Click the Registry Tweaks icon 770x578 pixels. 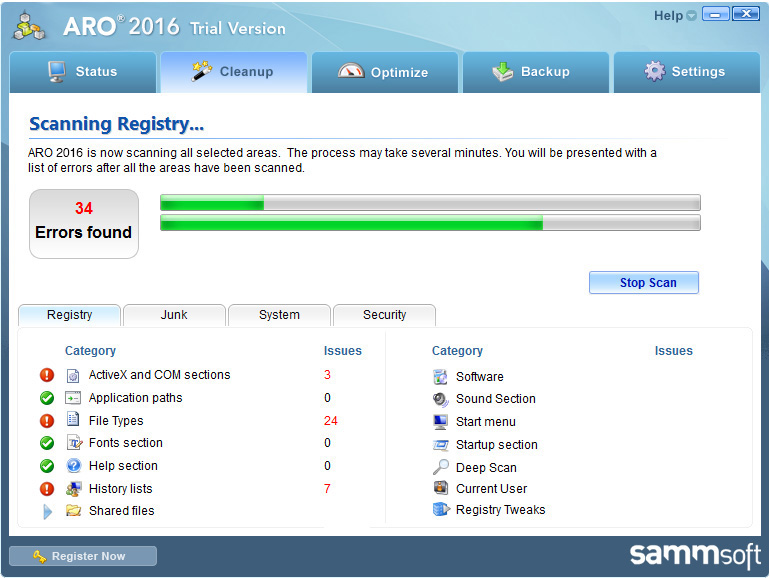[441, 510]
